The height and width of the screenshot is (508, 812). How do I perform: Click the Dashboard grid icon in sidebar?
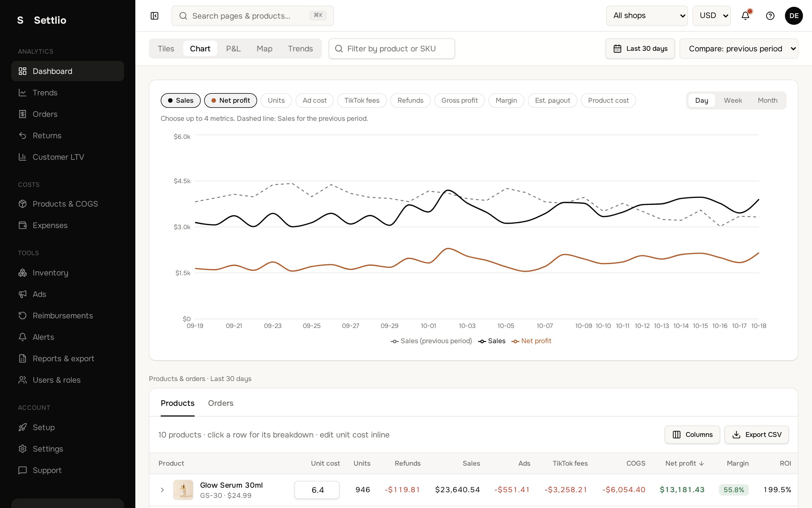click(x=23, y=71)
